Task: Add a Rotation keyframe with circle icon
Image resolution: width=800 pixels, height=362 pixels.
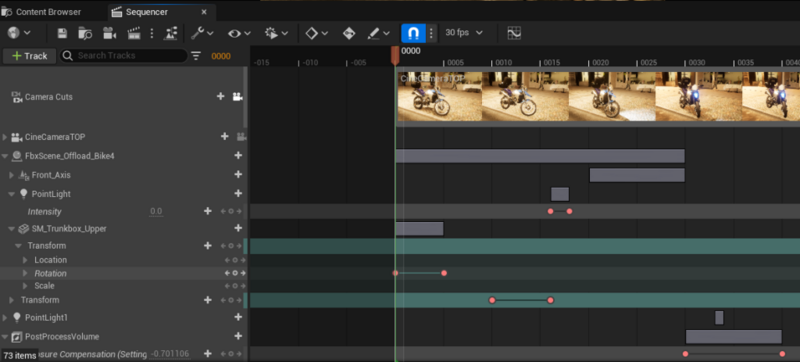Action: pos(235,273)
